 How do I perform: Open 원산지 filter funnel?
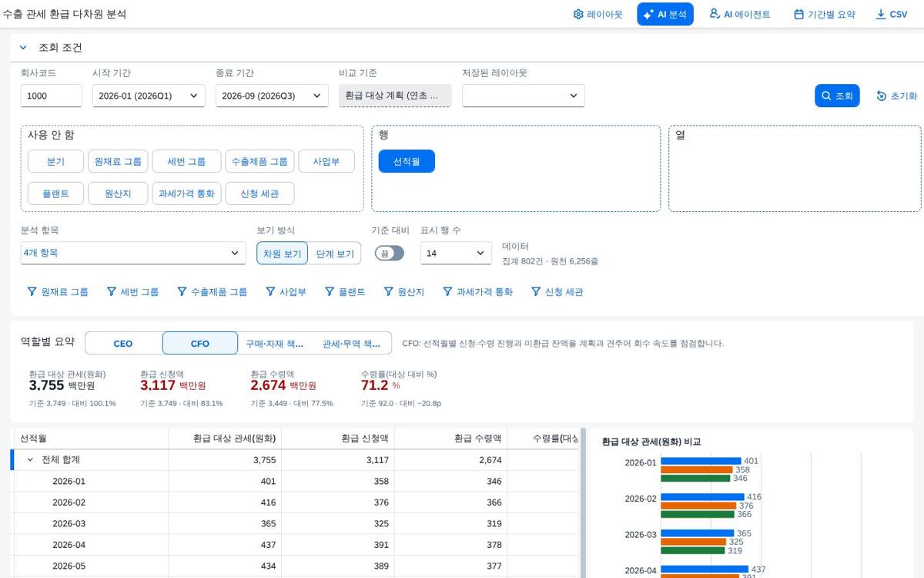click(x=404, y=292)
